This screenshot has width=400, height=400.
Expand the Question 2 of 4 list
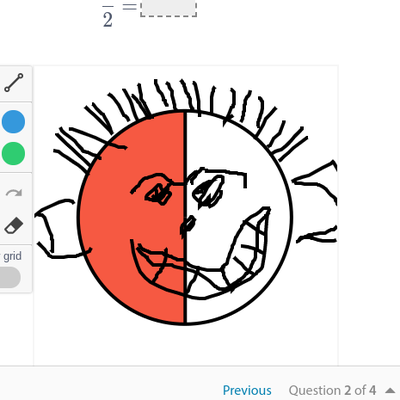[390, 390]
